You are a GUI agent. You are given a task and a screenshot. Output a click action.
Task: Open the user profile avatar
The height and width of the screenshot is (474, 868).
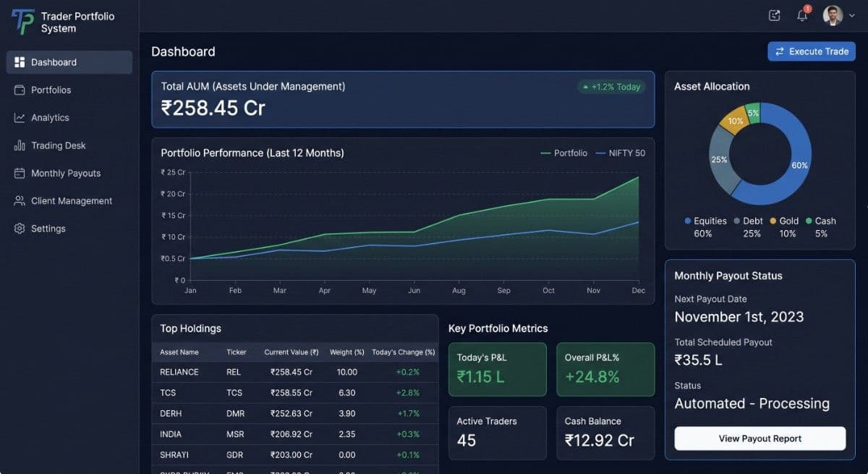click(833, 15)
